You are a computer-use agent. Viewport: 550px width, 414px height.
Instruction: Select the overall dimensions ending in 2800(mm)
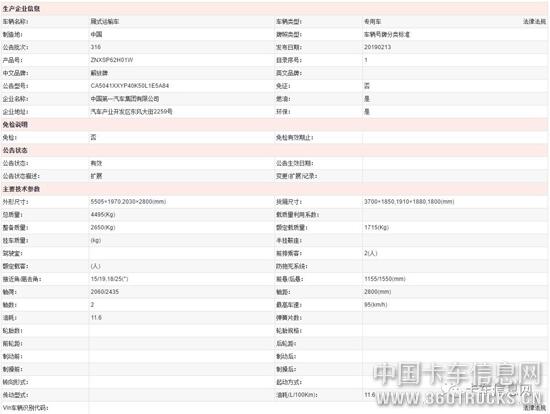point(128,202)
